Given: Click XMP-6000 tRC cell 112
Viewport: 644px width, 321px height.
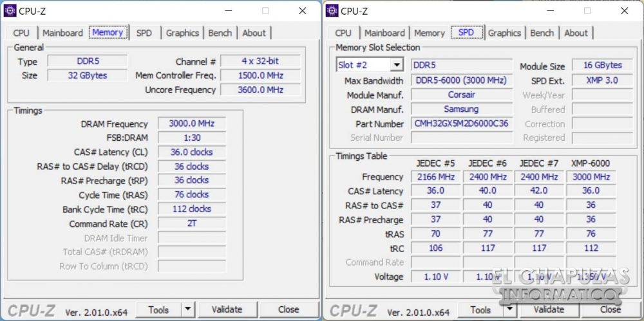Looking at the screenshot, I should click(591, 248).
